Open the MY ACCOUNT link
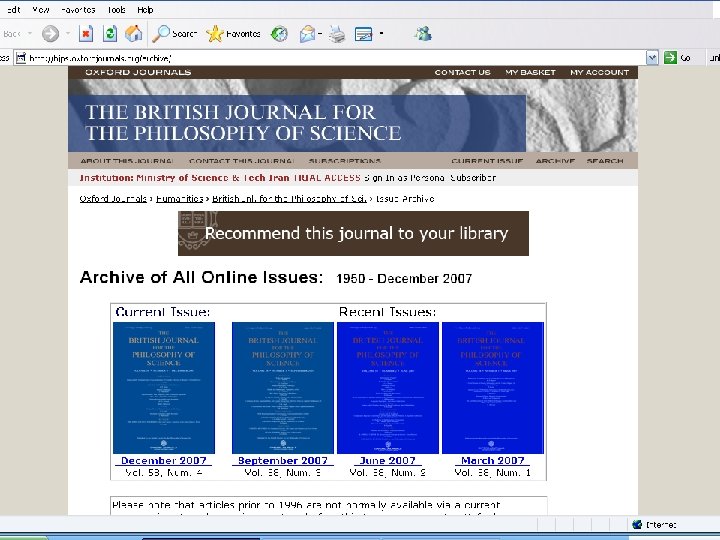This screenshot has height=540, width=720. pos(600,73)
